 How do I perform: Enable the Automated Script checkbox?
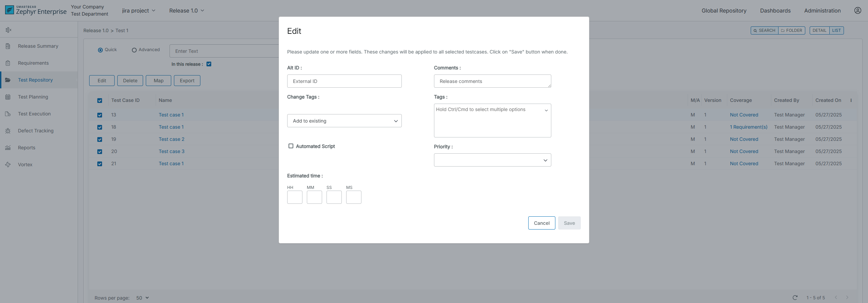(x=291, y=146)
